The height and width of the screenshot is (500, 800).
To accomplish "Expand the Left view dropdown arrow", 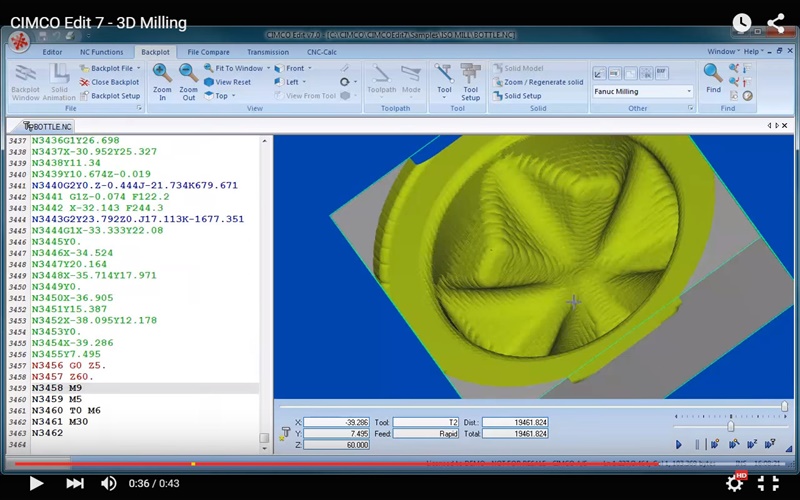I will (x=304, y=82).
